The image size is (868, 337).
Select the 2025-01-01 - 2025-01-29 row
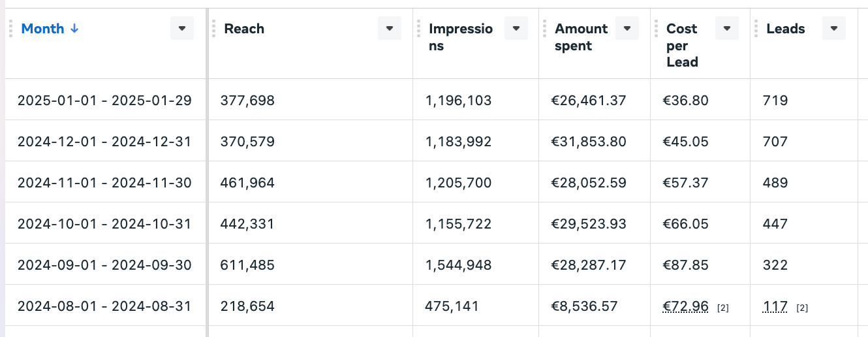point(104,101)
